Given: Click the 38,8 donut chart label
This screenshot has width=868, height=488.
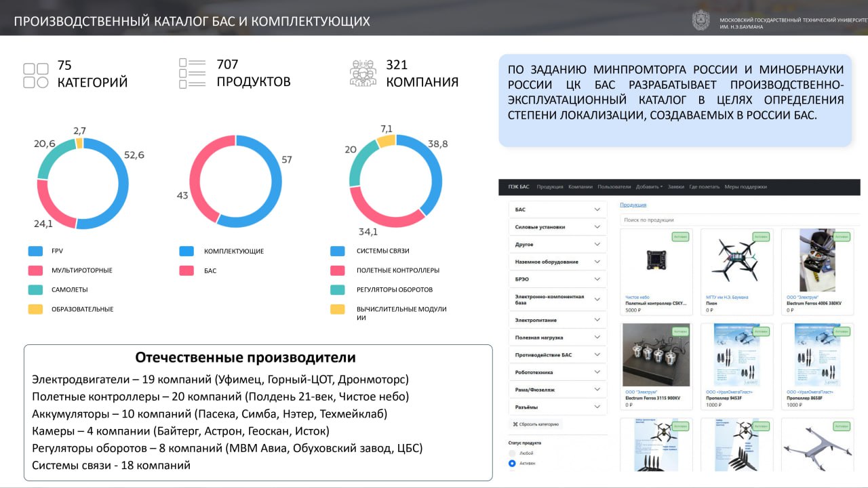Looking at the screenshot, I should (437, 144).
